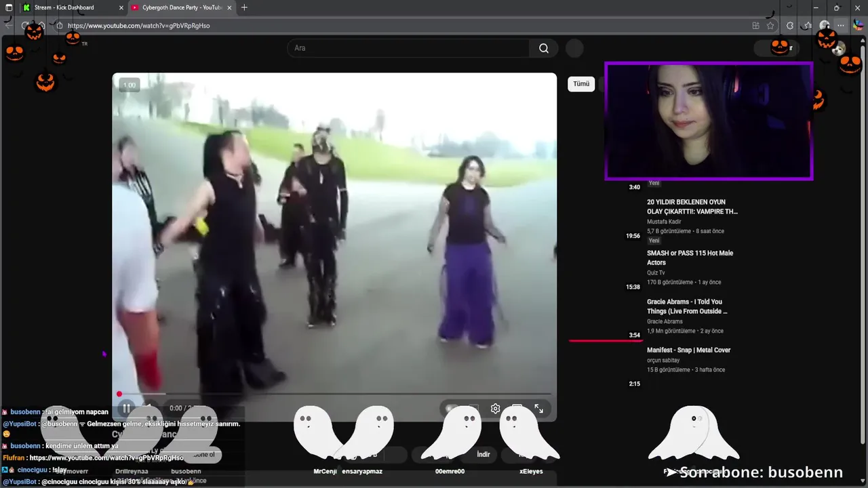
Task: Open the 15:38 duration video thumbnail
Action: (x=606, y=270)
